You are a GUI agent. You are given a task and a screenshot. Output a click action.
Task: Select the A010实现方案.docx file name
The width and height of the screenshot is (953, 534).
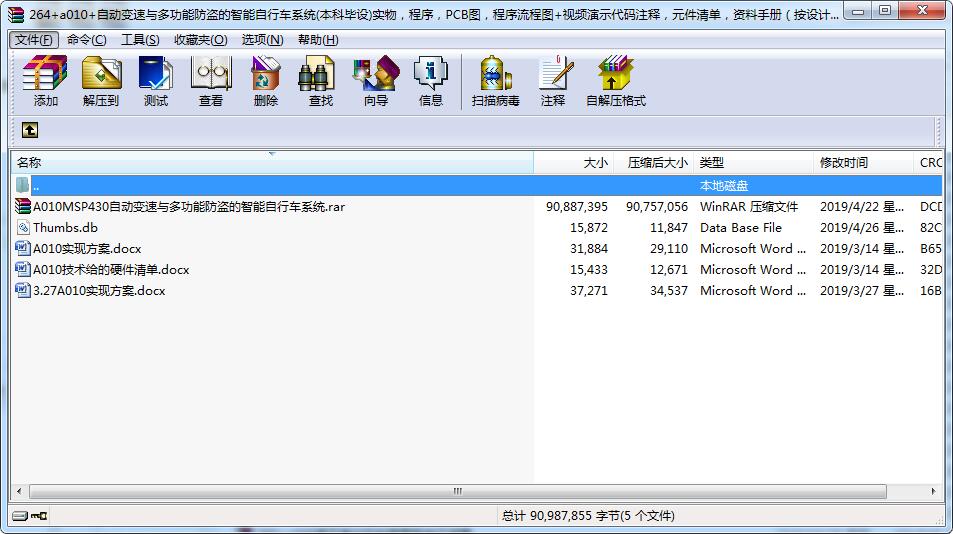point(87,248)
